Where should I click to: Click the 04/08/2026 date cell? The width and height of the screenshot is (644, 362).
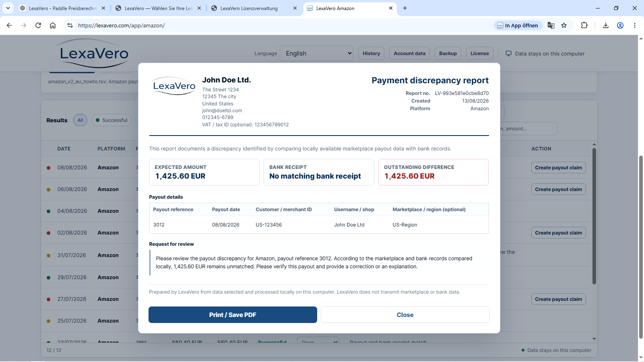72,211
